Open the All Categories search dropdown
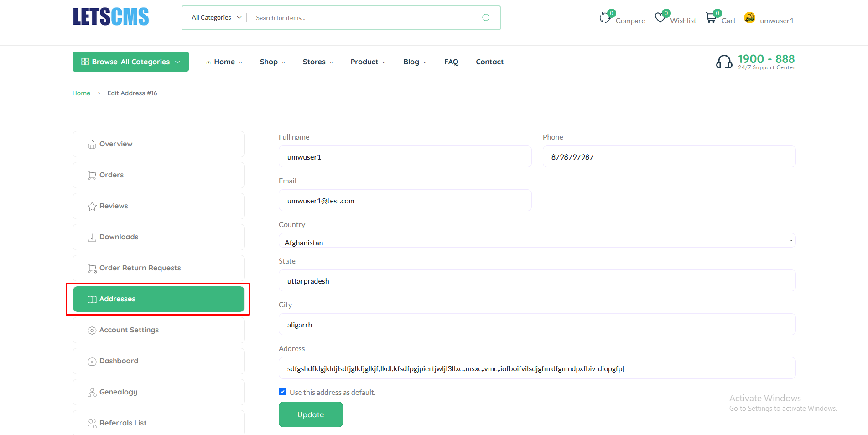The height and width of the screenshot is (435, 868). pos(214,17)
